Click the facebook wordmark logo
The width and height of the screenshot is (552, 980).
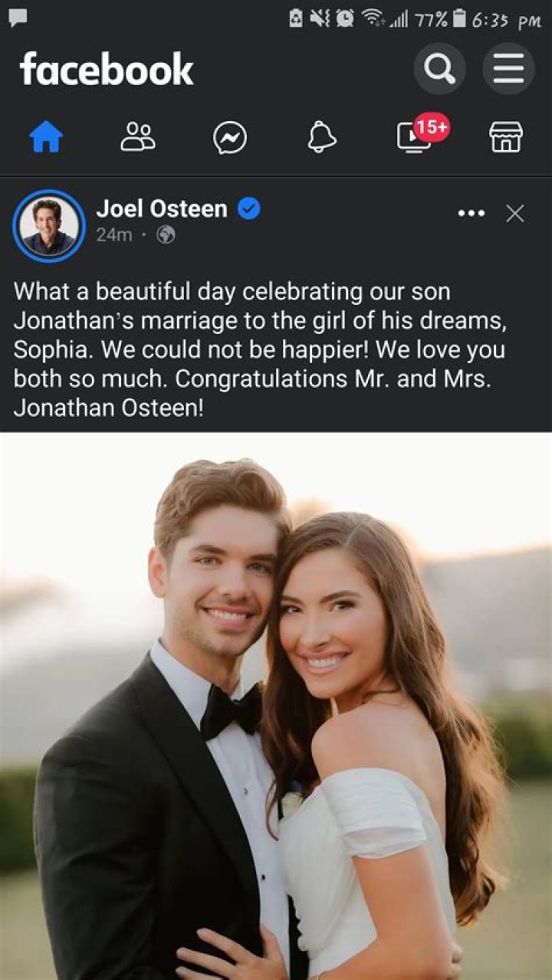point(107,70)
